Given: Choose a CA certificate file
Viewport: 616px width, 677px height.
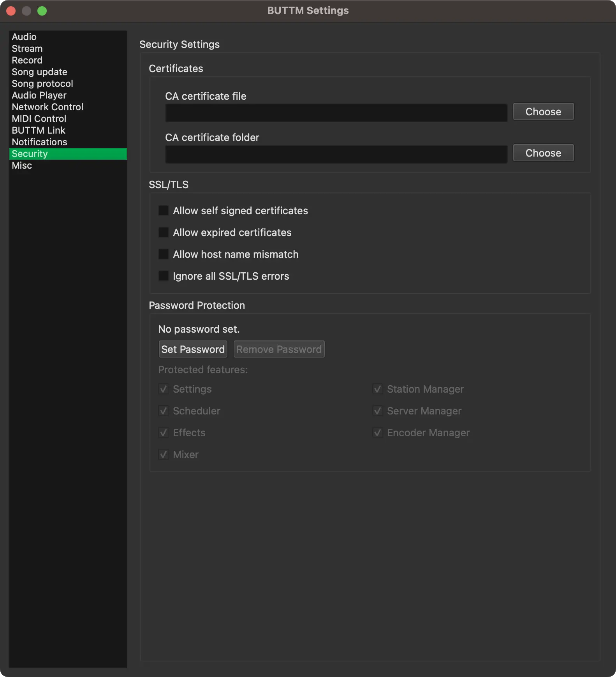Looking at the screenshot, I should [543, 112].
